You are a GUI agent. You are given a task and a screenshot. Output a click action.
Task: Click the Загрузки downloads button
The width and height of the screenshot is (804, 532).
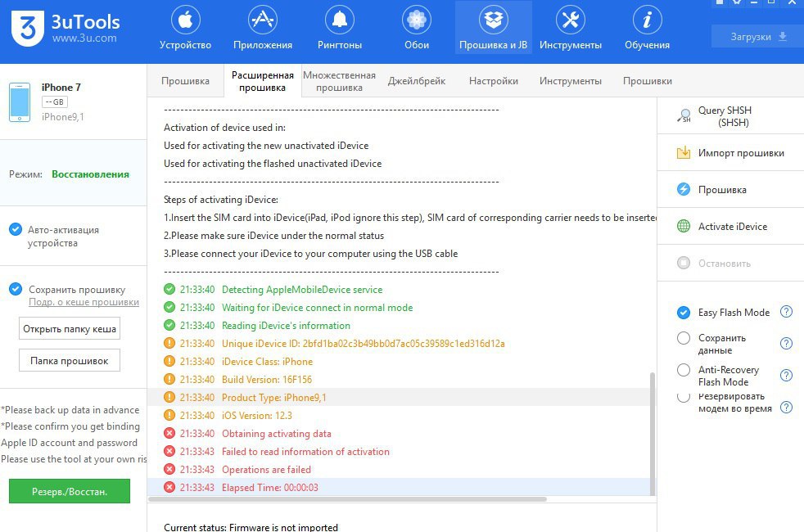pos(758,37)
